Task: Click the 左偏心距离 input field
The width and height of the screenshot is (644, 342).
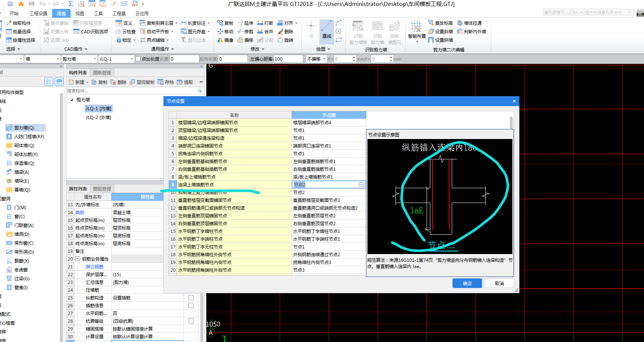Action: [288, 59]
